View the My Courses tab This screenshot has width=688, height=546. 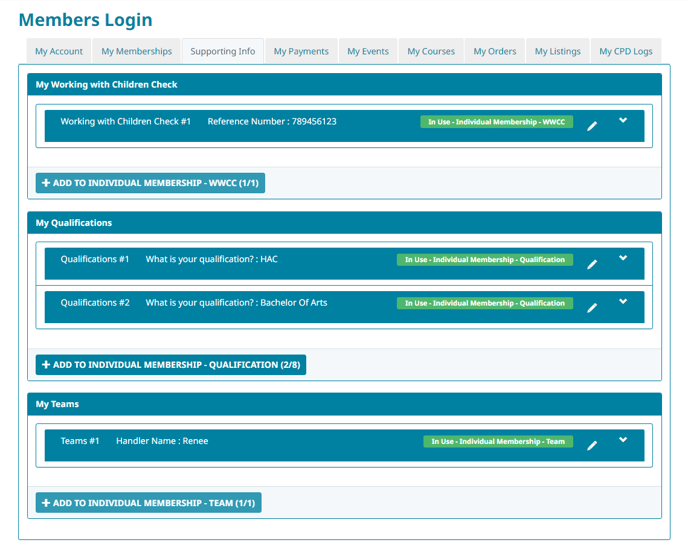tap(431, 51)
